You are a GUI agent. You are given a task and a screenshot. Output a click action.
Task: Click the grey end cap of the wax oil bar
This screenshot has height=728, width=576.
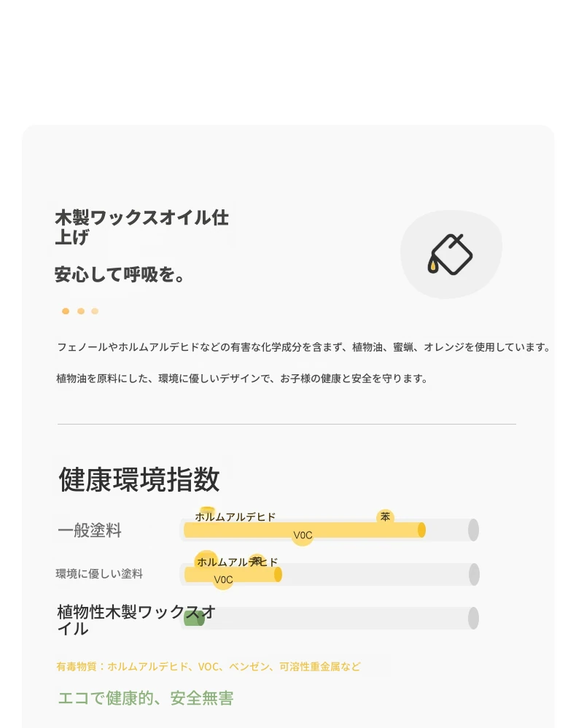click(x=473, y=619)
